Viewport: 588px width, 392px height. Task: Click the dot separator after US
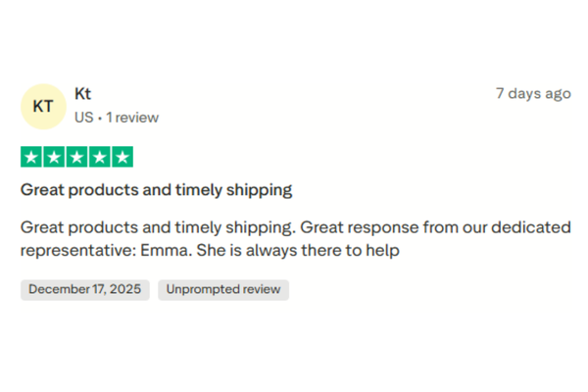pos(98,118)
